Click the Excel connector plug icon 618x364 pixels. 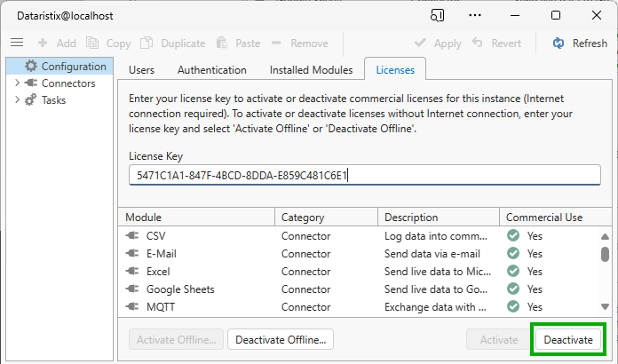[132, 271]
